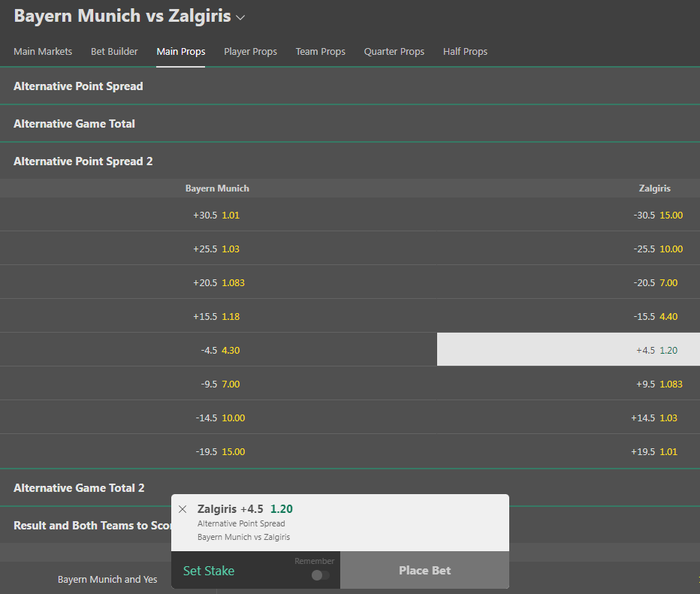700x594 pixels.
Task: Open the match selector chevron beside the title
Action: (240, 17)
